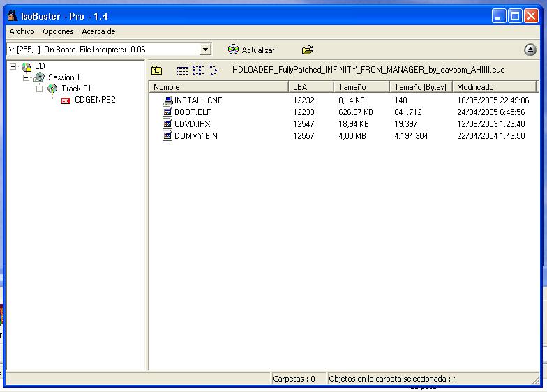Sort files by Nombre column
Screen dimensions: 547x392
(x=218, y=87)
